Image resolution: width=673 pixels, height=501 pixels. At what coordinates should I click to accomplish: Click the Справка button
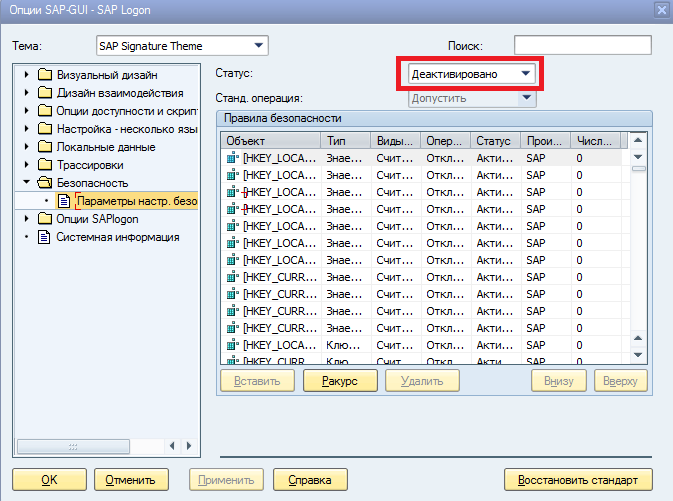pos(309,479)
